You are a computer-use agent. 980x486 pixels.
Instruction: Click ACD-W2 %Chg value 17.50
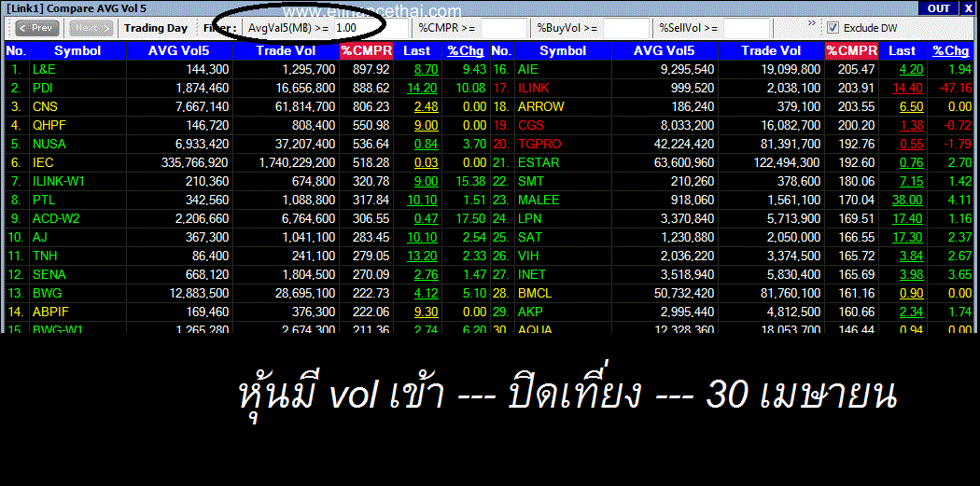click(472, 218)
